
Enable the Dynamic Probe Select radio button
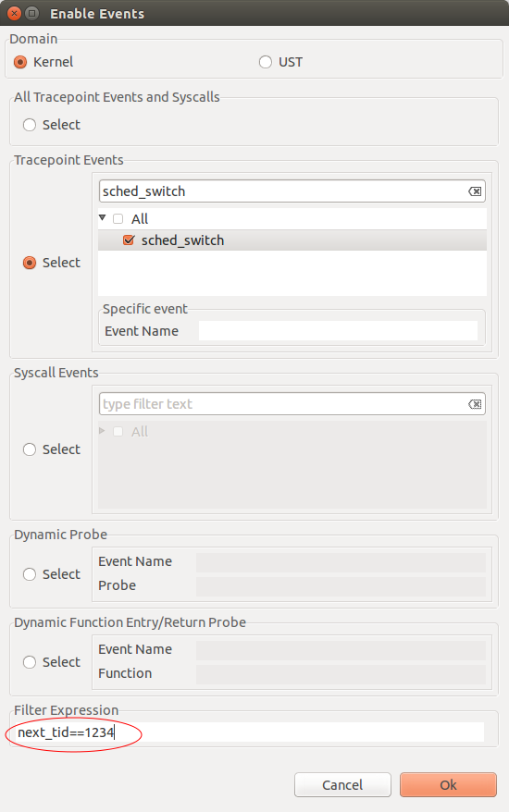tap(30, 574)
